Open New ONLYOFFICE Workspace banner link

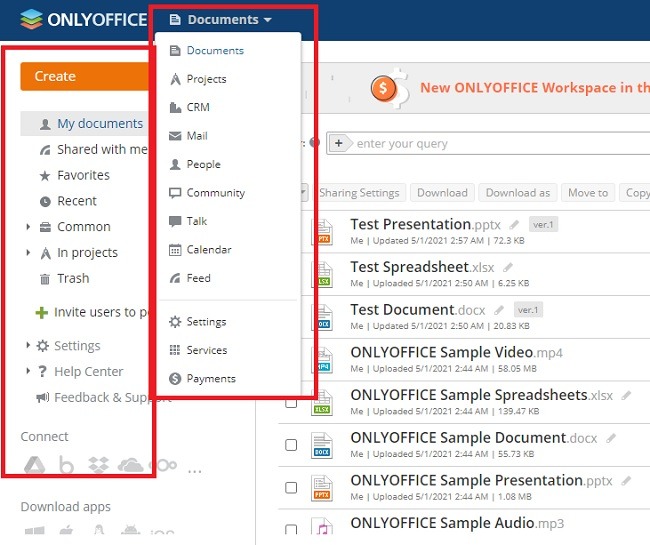pos(535,88)
